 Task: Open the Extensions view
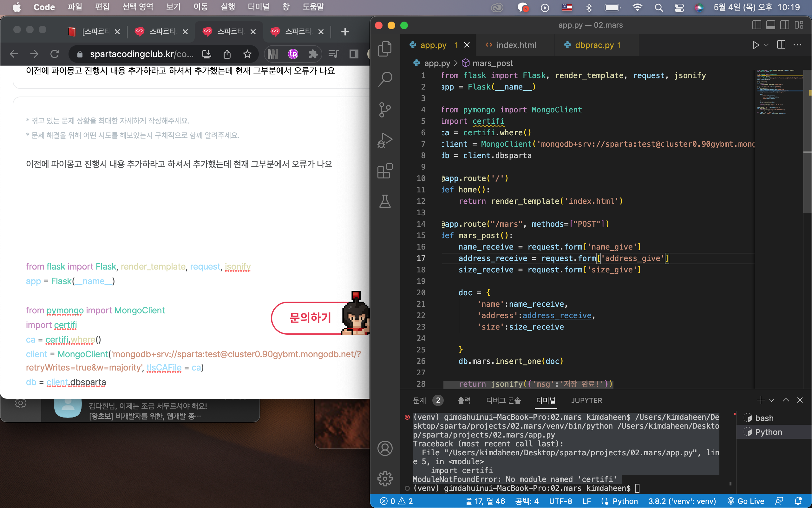coord(385,171)
